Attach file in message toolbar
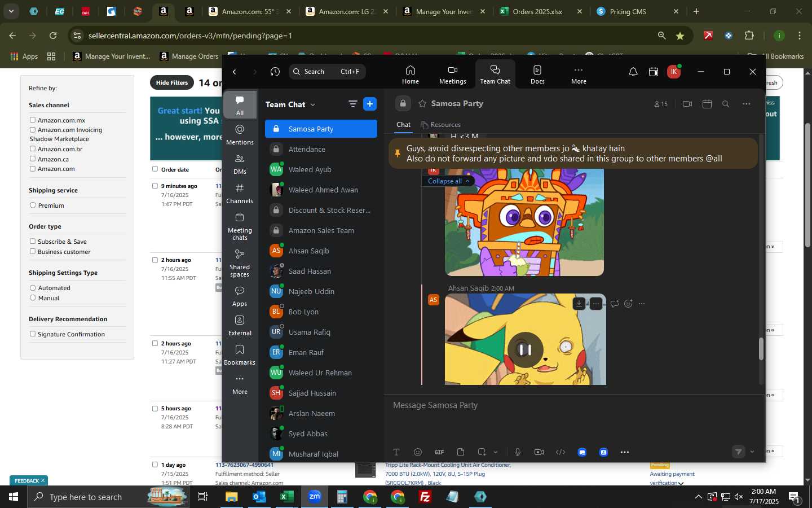Viewport: 812px width, 508px height. click(461, 452)
